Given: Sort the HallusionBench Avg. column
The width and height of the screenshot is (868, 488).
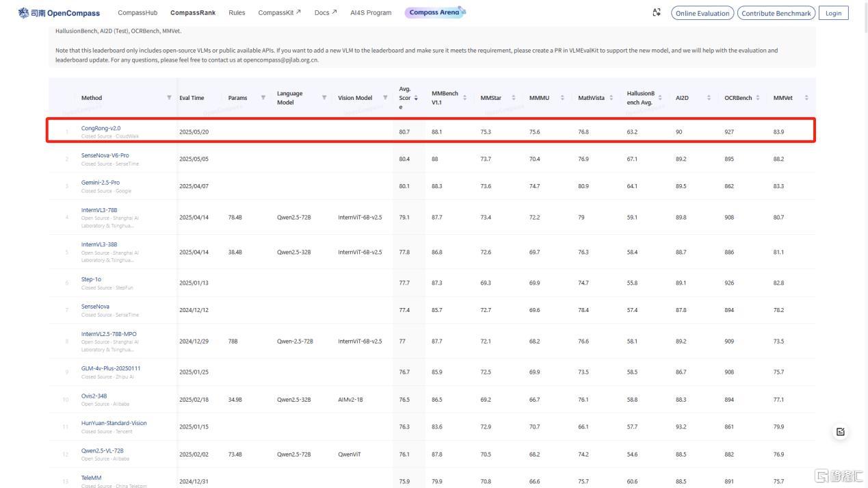Looking at the screenshot, I should 660,98.
